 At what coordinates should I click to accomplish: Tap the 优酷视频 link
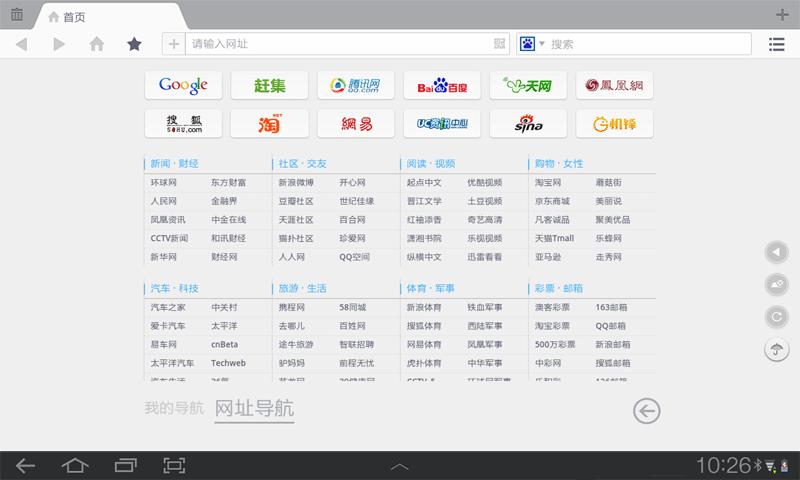[x=484, y=183]
